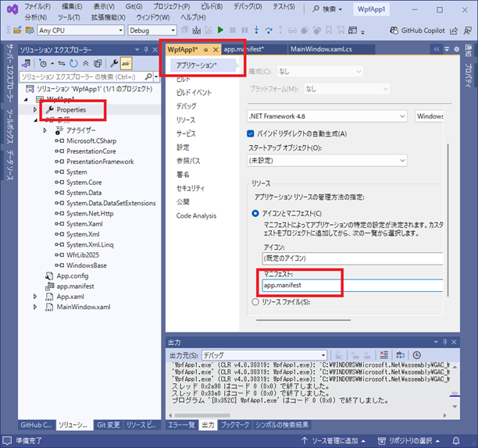Click the manifest app.manifest combo field
The width and height of the screenshot is (478, 448).
point(352,286)
